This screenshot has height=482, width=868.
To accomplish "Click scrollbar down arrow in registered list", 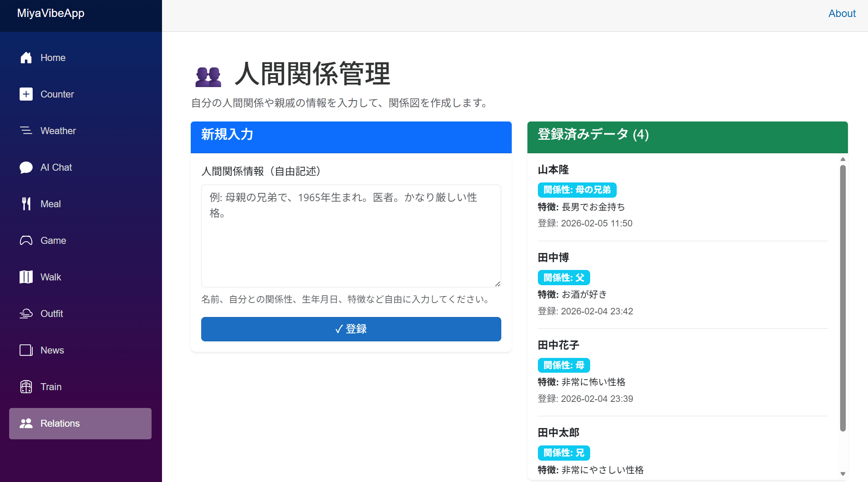I will click(843, 474).
